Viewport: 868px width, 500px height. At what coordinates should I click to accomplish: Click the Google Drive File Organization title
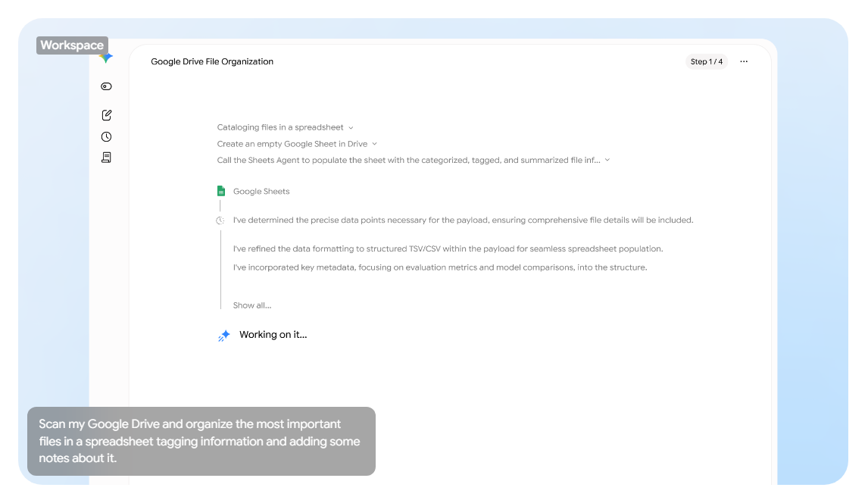tap(212, 61)
